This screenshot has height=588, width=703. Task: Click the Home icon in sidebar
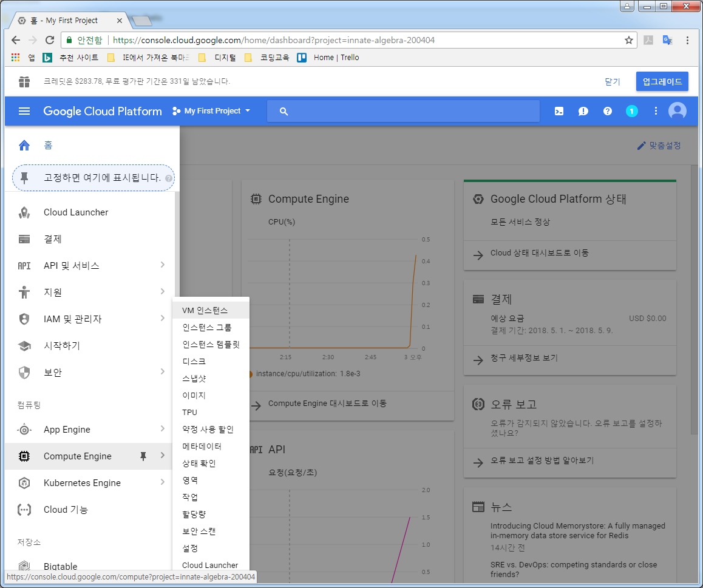24,145
